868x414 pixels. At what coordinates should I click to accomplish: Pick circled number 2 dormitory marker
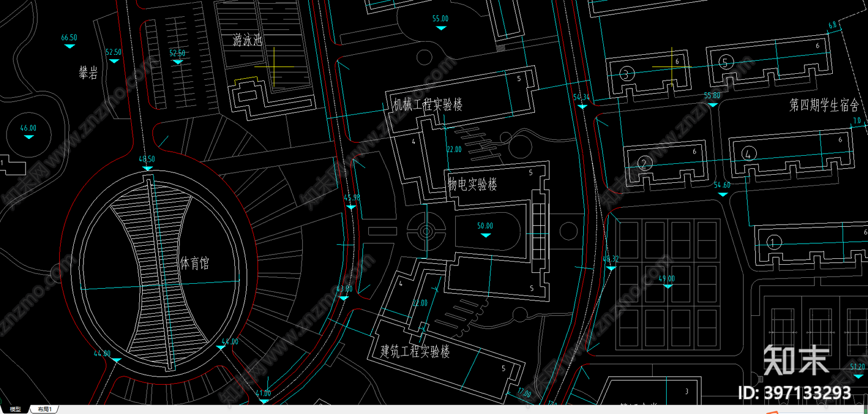(x=644, y=163)
